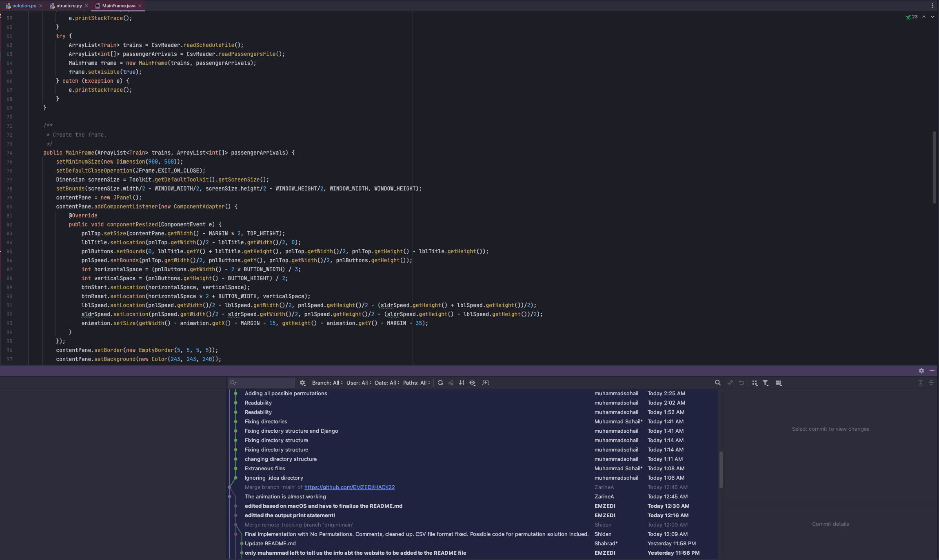Click the commit log vertical scrollbar
Image resolution: width=939 pixels, height=560 pixels.
(721, 469)
